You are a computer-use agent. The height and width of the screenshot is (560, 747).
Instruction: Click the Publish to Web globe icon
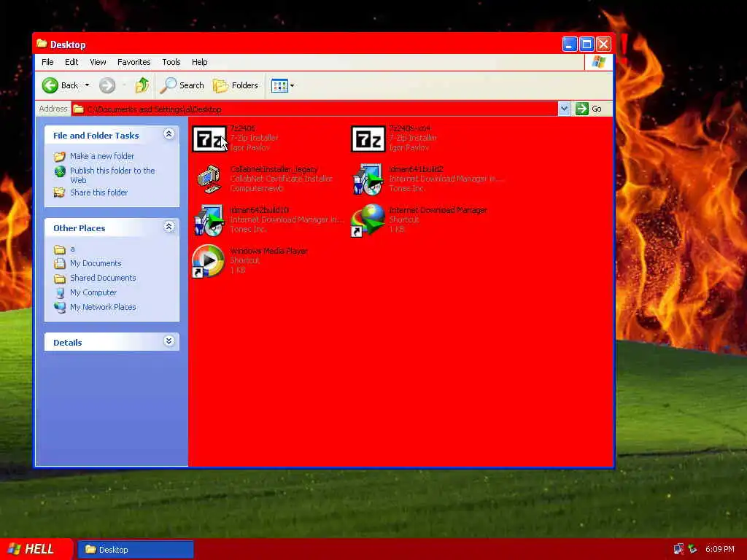(60, 171)
